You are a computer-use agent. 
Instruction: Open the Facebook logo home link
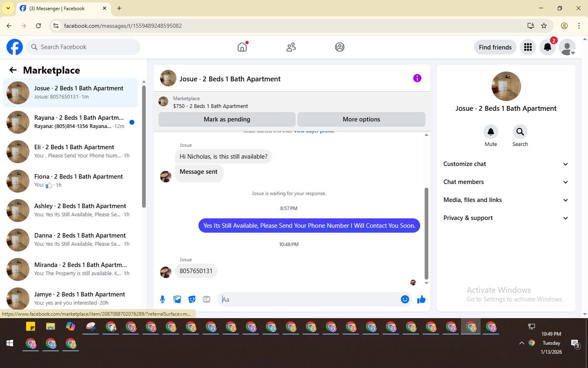[x=15, y=47]
